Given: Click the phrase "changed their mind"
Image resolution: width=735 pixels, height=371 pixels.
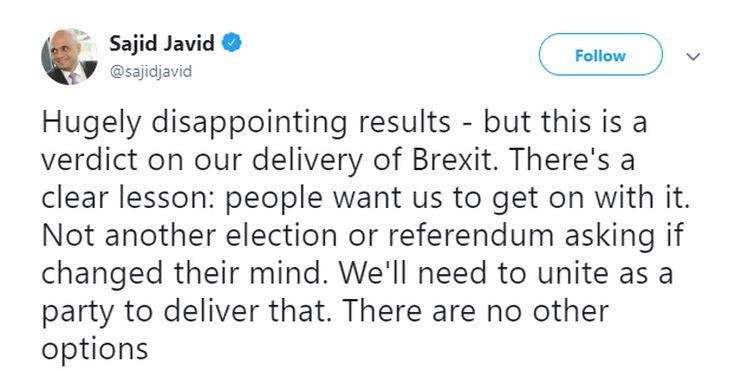Looking at the screenshot, I should coord(183,275).
